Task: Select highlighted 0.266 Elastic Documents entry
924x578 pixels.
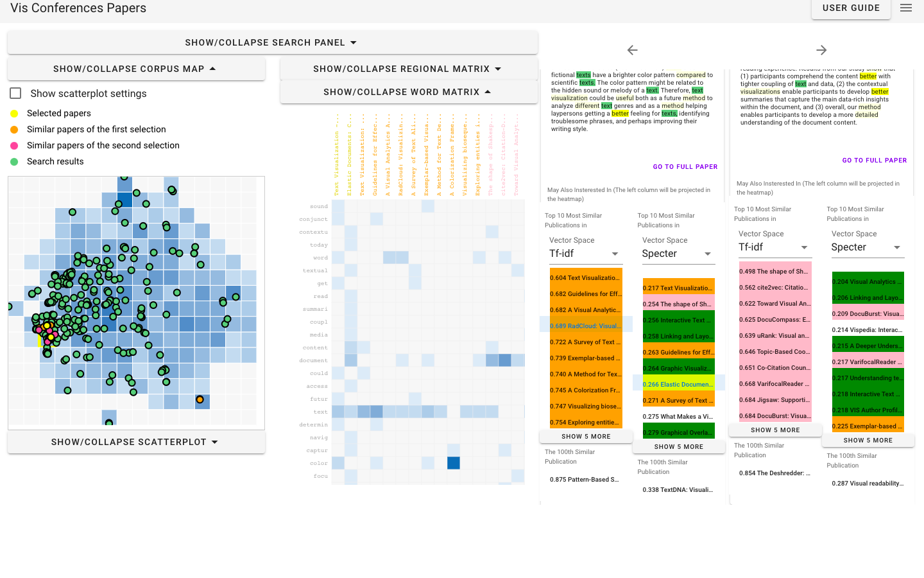Action: [x=678, y=385]
